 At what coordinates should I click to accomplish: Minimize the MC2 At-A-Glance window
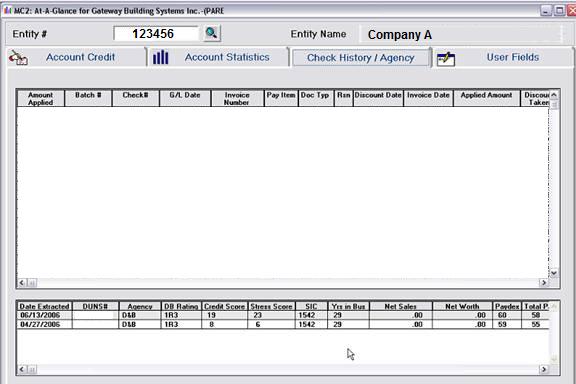point(546,11)
